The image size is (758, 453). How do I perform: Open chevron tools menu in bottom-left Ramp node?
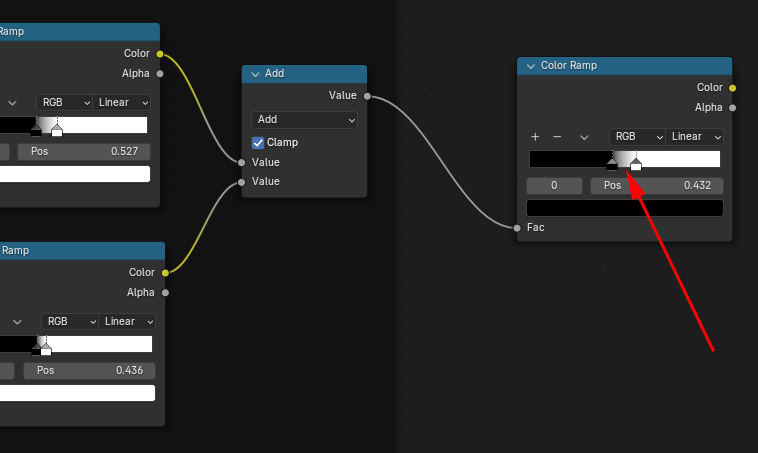(x=17, y=322)
